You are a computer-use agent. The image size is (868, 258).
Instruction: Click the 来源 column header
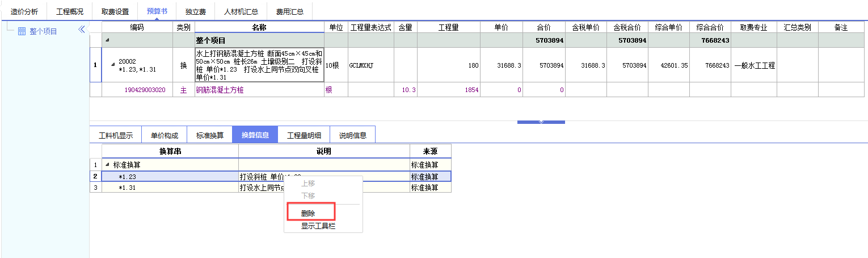[431, 151]
